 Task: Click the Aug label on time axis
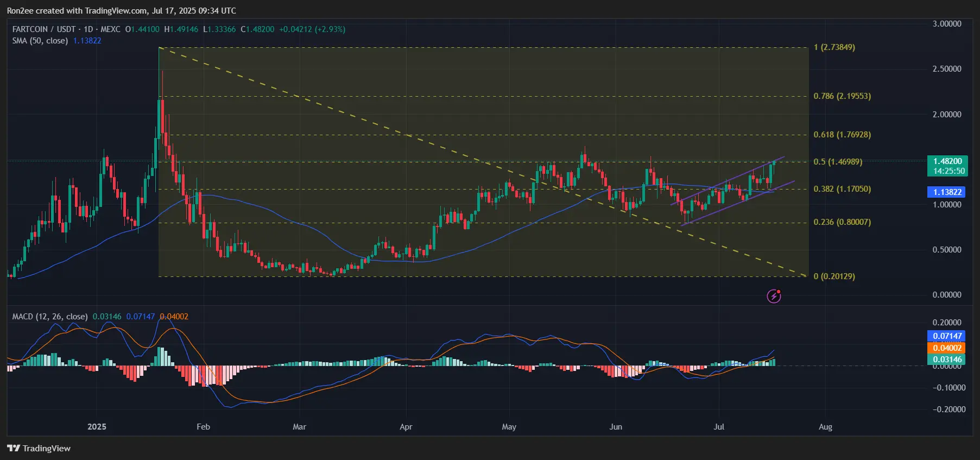[825, 427]
